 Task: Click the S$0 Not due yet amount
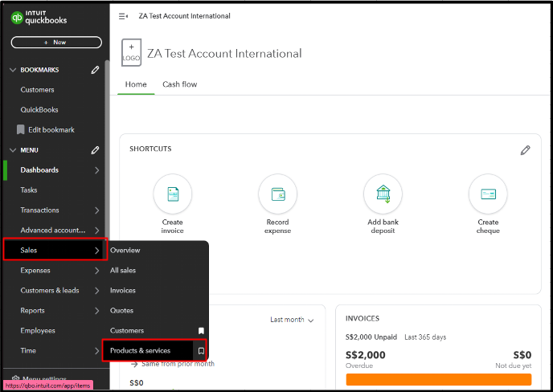(522, 355)
